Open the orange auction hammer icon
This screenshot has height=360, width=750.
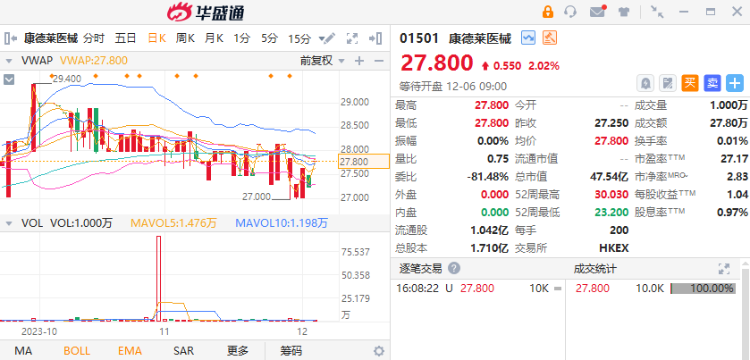(550, 38)
